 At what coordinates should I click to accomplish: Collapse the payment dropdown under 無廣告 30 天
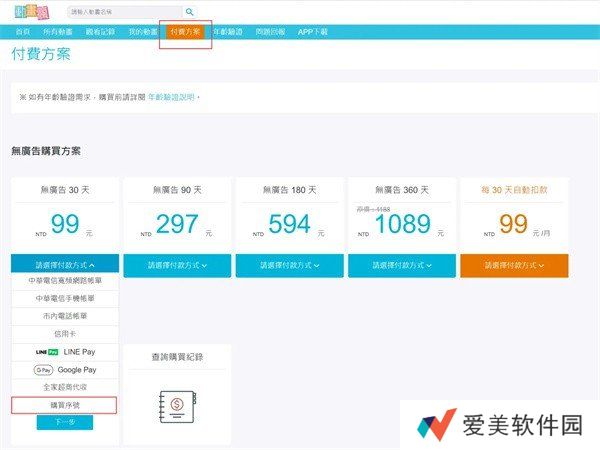pyautogui.click(x=65, y=265)
